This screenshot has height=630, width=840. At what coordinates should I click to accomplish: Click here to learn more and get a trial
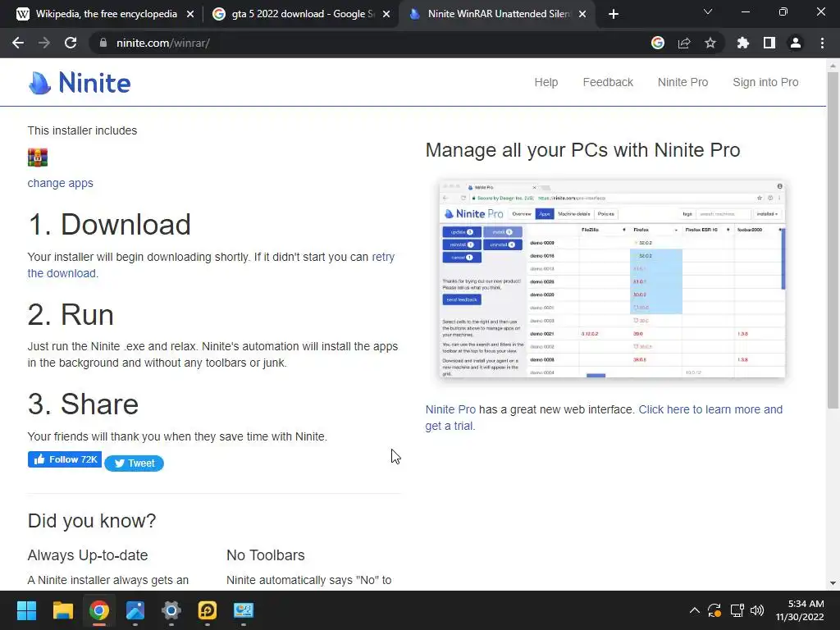(x=604, y=418)
